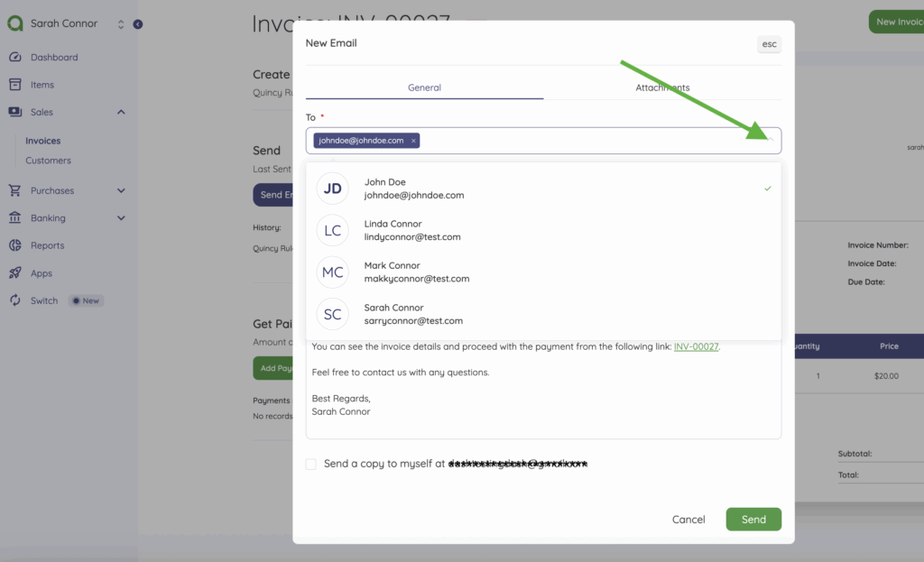Click the Banking building icon
This screenshot has height=562, width=924.
(x=14, y=218)
